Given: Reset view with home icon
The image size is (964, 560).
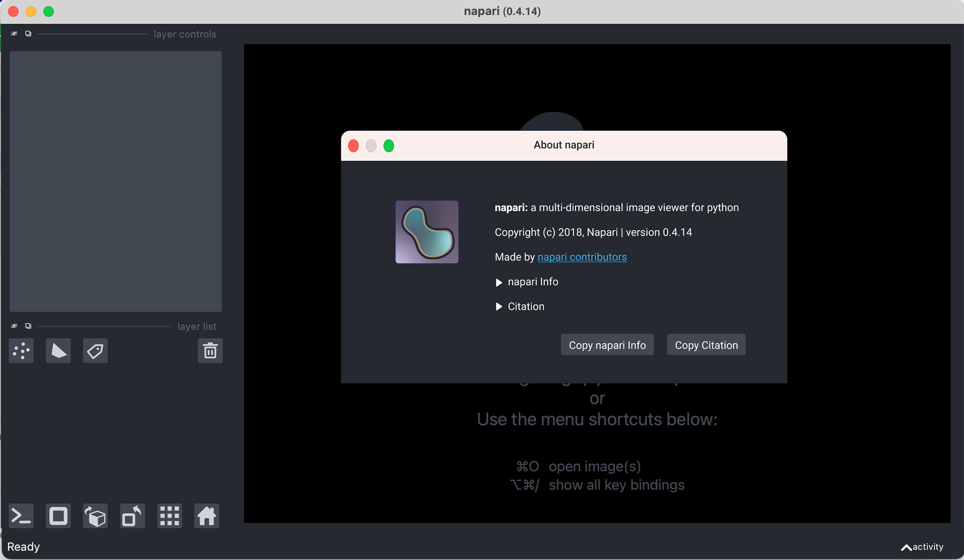Looking at the screenshot, I should (207, 516).
